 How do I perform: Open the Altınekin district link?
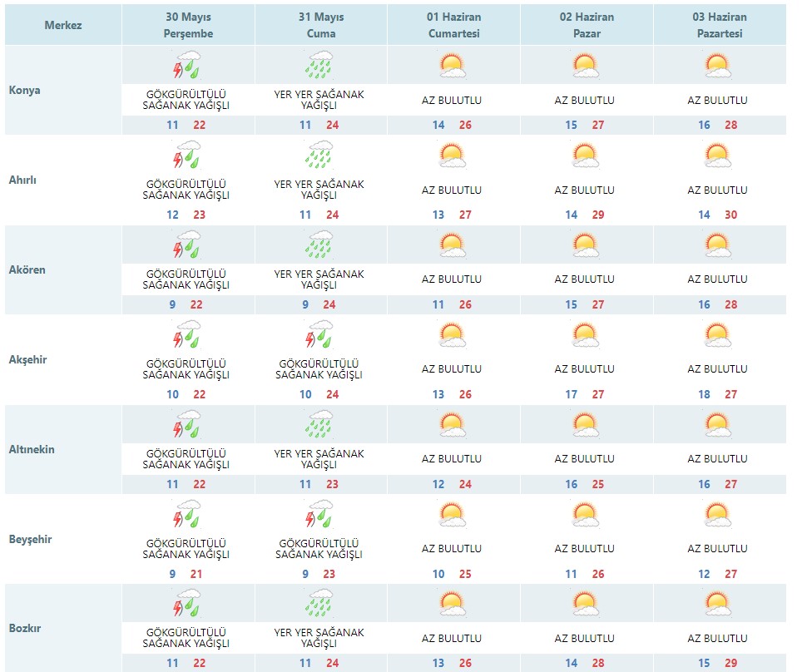(32, 449)
